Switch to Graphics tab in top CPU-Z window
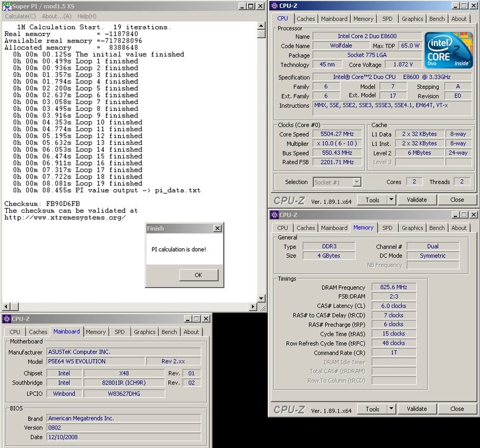Viewport: 480px width, 448px height. pyautogui.click(x=412, y=19)
